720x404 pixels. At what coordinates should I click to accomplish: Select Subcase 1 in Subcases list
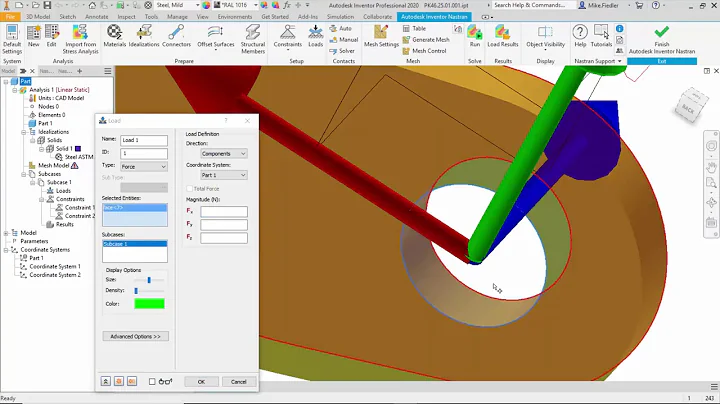tap(135, 244)
